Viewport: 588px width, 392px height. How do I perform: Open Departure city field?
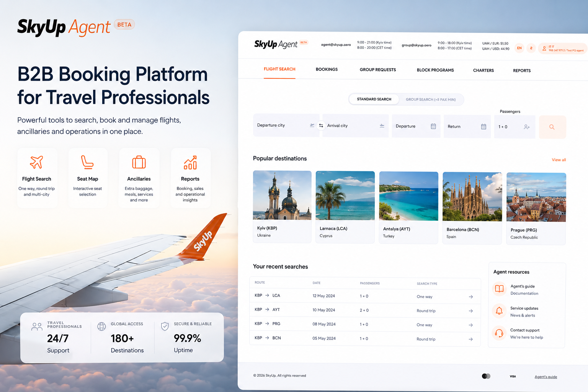[x=286, y=125]
